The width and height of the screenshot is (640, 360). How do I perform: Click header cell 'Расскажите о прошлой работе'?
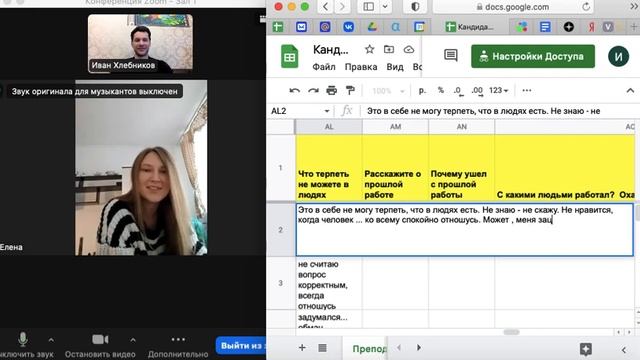coord(395,167)
